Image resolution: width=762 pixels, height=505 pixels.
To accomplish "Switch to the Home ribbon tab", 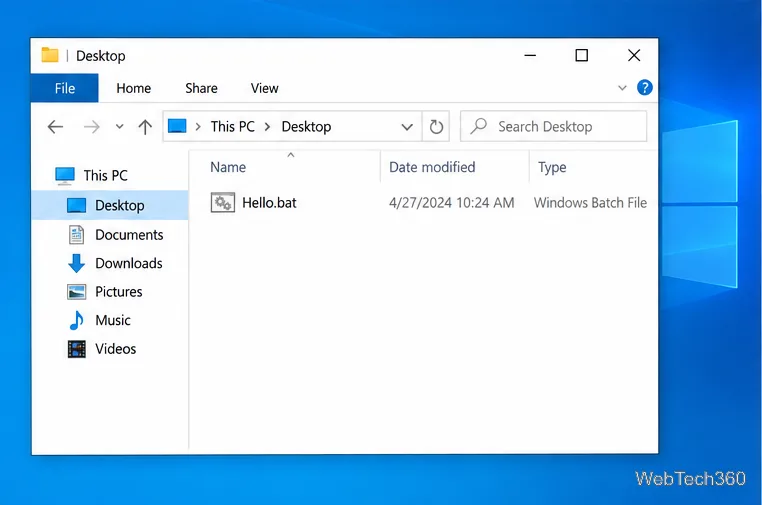I will [134, 88].
